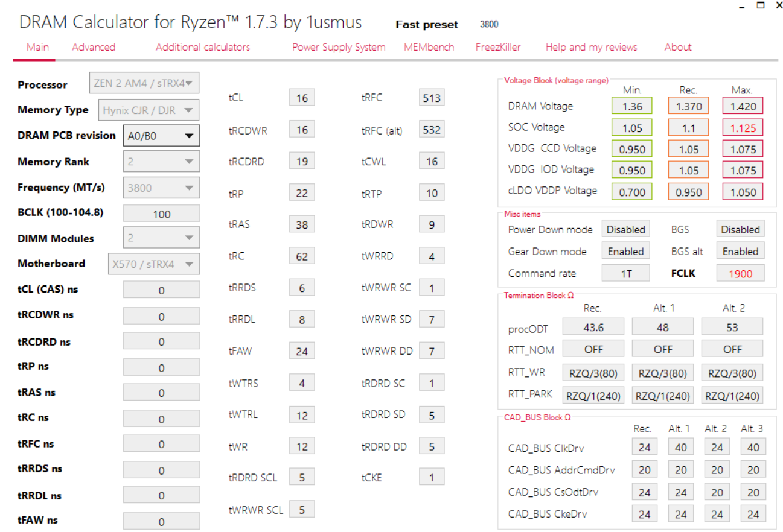The height and width of the screenshot is (532, 783).
Task: Select procODT Alt. 2 value 53
Action: click(732, 327)
